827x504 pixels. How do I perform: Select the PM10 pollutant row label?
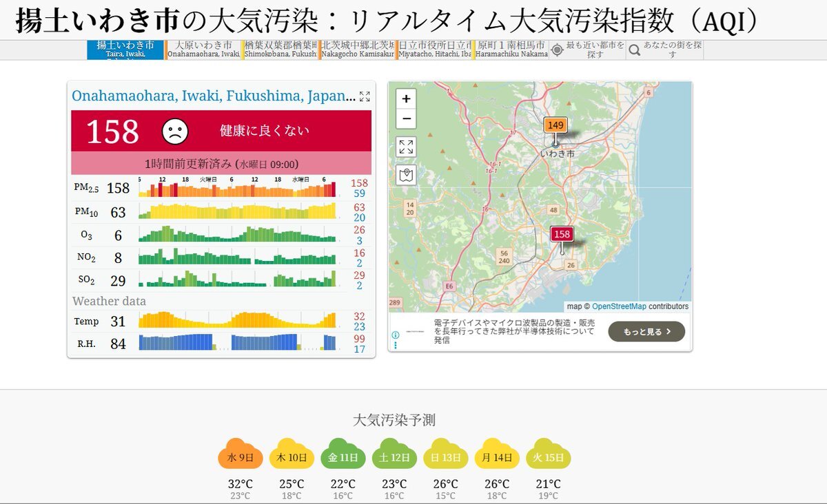click(x=87, y=212)
